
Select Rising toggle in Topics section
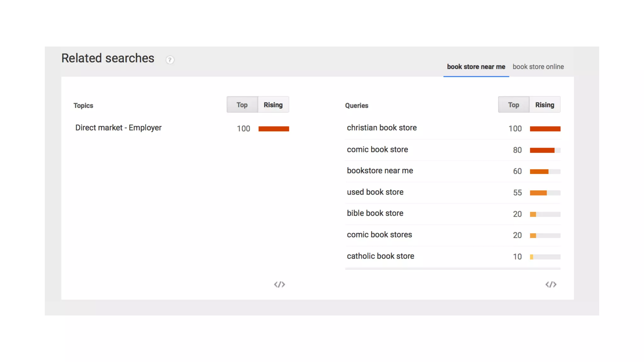(273, 105)
